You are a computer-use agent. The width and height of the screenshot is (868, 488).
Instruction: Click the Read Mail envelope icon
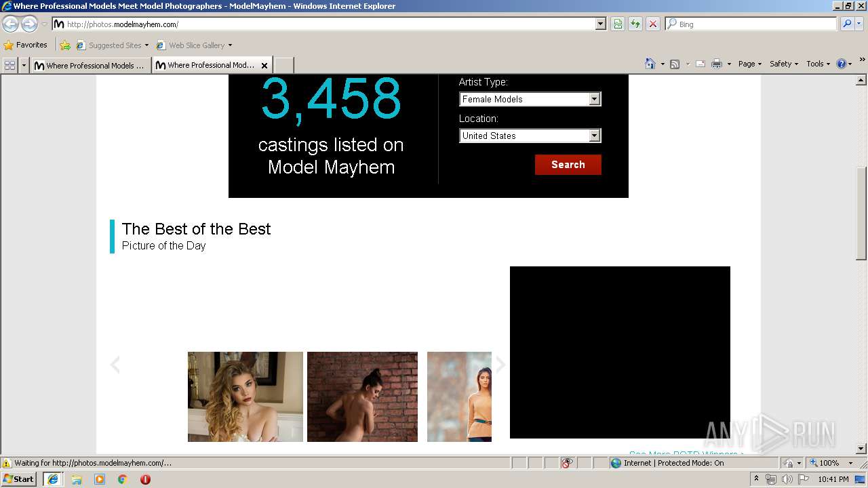click(x=701, y=64)
